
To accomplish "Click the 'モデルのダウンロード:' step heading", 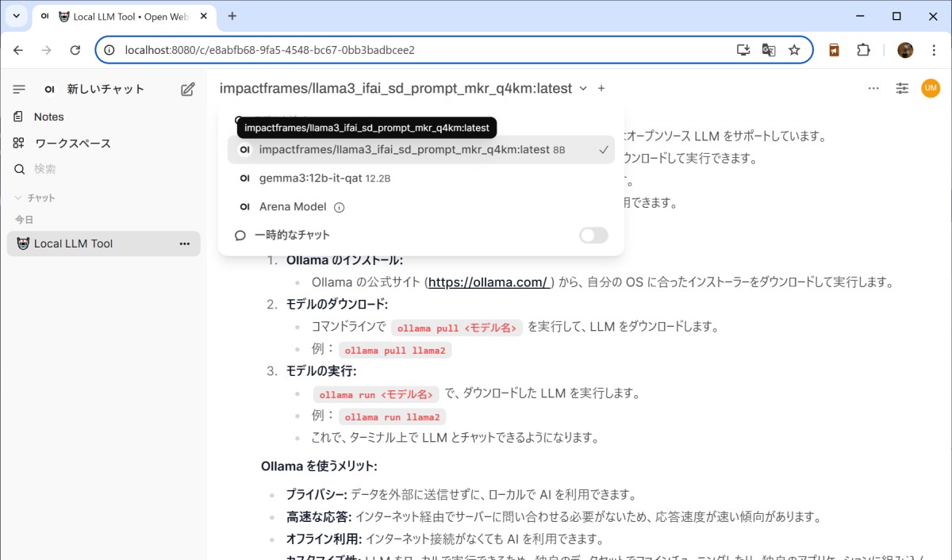I will pyautogui.click(x=337, y=305).
